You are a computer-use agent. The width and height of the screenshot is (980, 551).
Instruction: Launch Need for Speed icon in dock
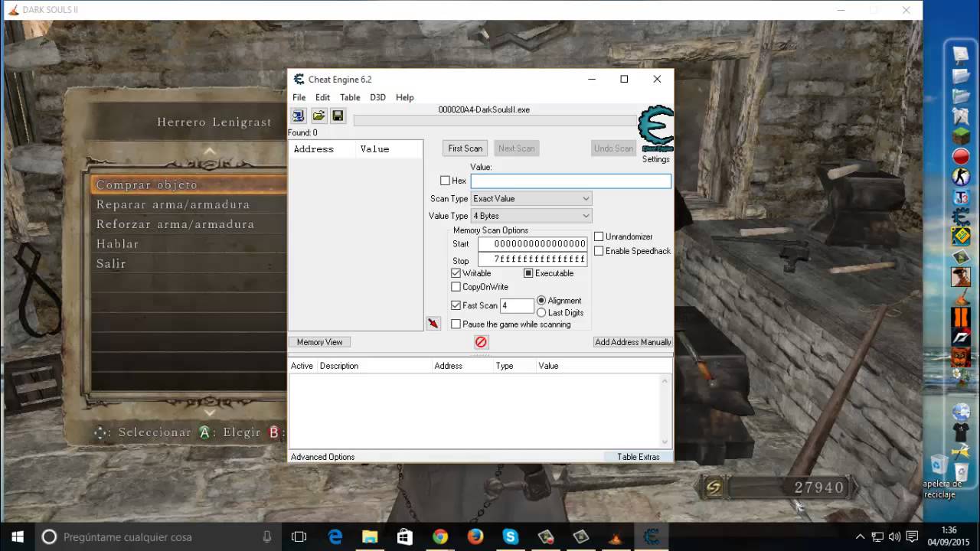pos(961,337)
